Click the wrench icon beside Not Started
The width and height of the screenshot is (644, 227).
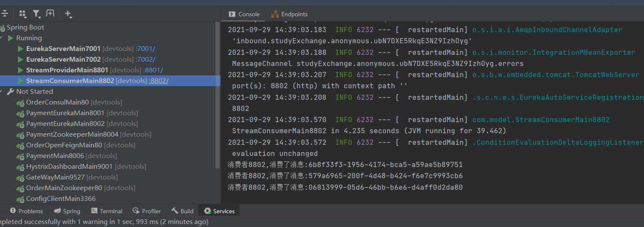click(x=11, y=92)
